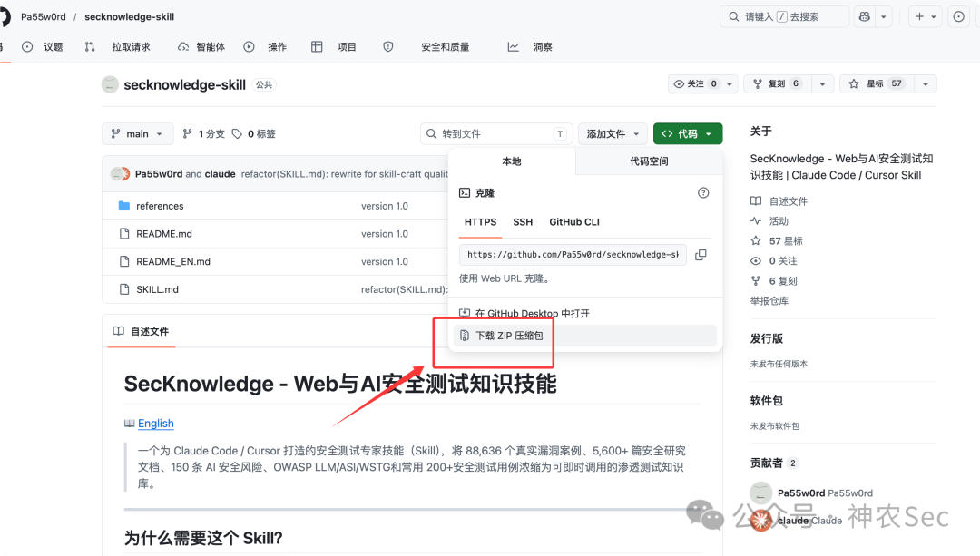Viewport: 980px width, 556px height.
Task: Focus the Go to file search field (转到文件)
Action: pyautogui.click(x=495, y=133)
